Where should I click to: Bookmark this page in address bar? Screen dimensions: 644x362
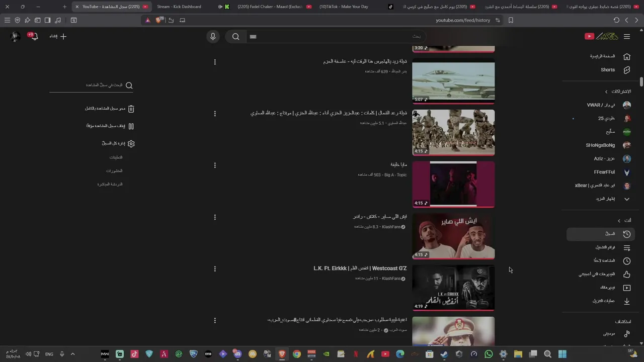click(511, 20)
